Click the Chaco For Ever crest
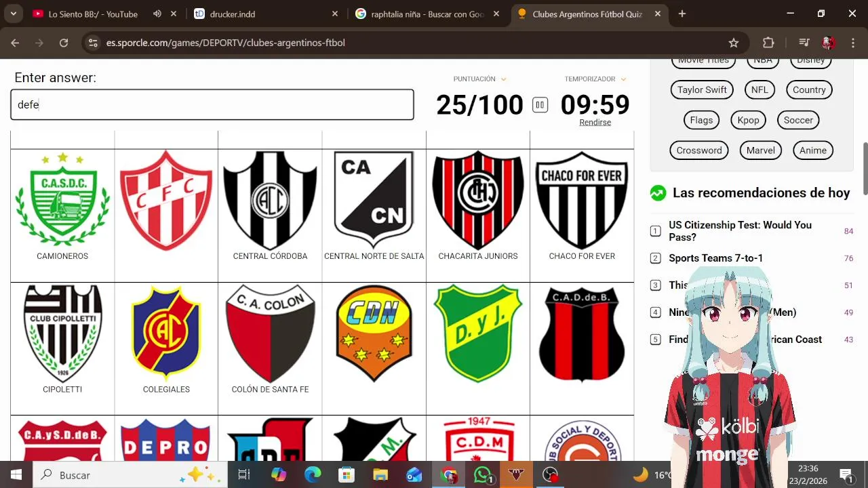Viewport: 868px width, 488px height. pyautogui.click(x=582, y=201)
